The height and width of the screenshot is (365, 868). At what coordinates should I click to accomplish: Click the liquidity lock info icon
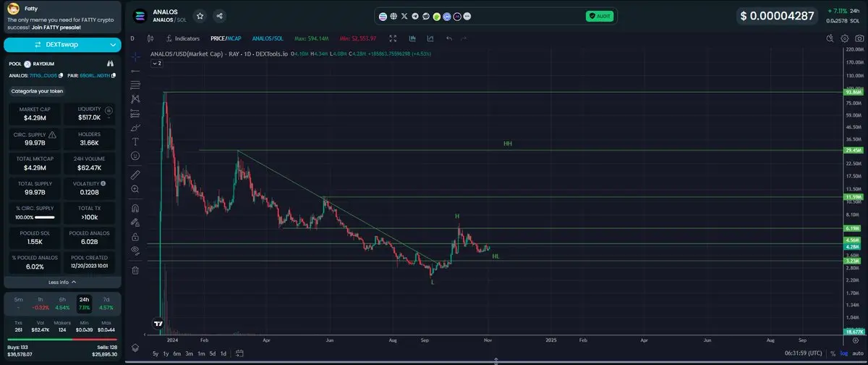click(x=109, y=112)
